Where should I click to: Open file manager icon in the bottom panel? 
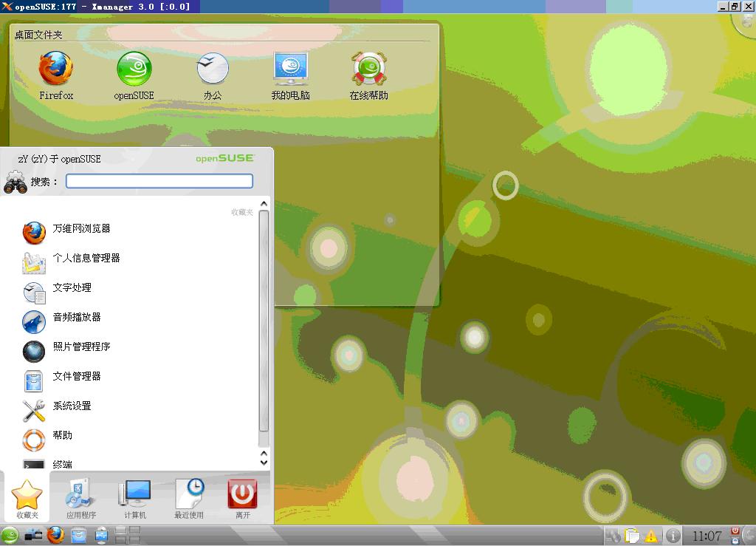tap(78, 536)
